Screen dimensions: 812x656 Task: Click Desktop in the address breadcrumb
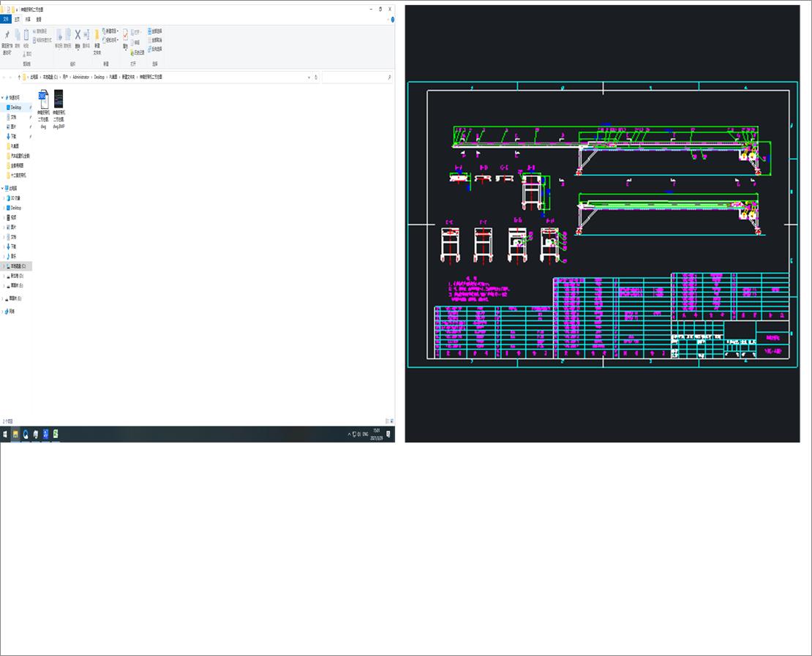(x=99, y=77)
